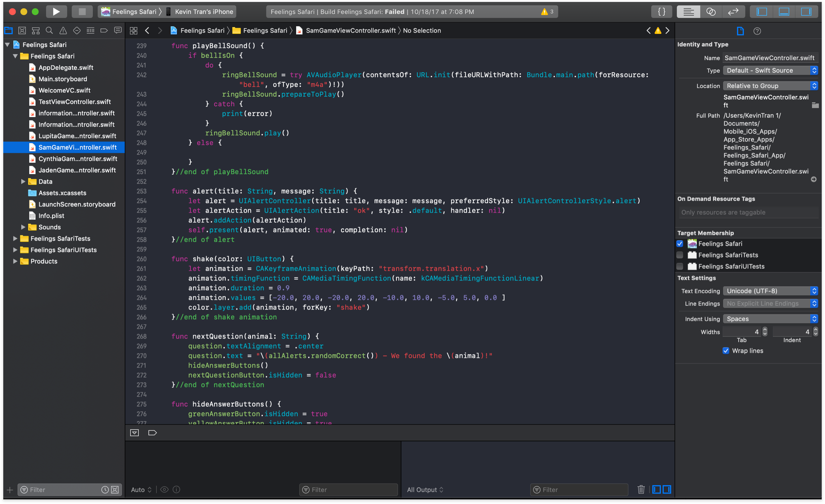Expand the Products group
Screen dimensions: 825x504
(15, 261)
